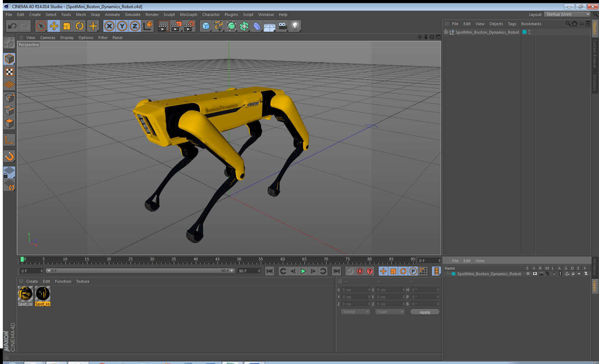Image resolution: width=599 pixels, height=364 pixels.
Task: Select the highlighted Spot_ro material thumbnail
Action: point(43,296)
